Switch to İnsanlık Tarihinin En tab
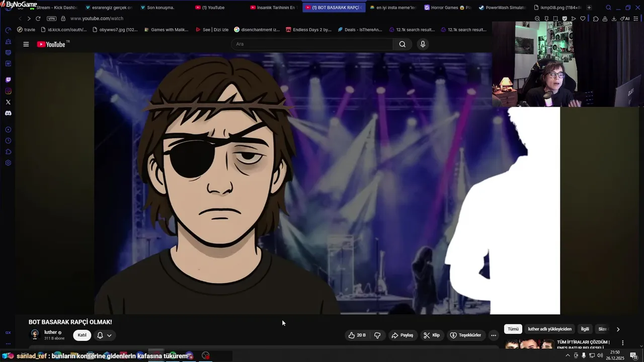This screenshot has height=362, width=644. point(274,8)
